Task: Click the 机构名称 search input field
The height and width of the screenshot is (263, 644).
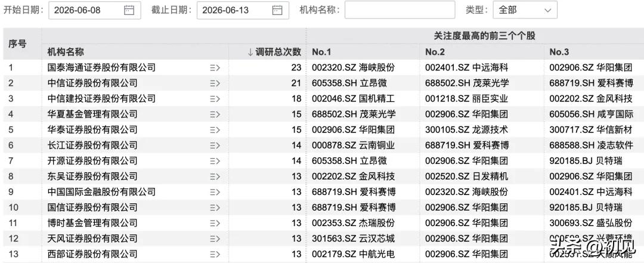Action: [400, 10]
